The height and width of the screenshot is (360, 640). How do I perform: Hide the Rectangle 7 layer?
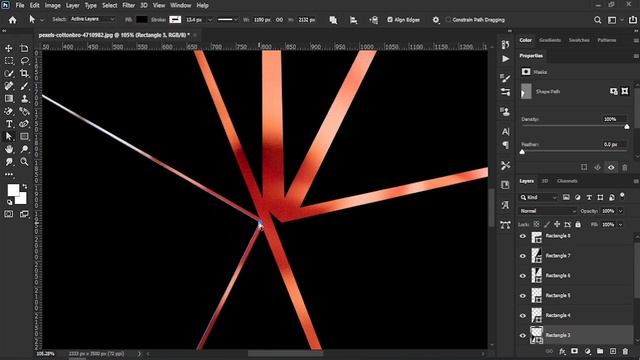(523, 256)
